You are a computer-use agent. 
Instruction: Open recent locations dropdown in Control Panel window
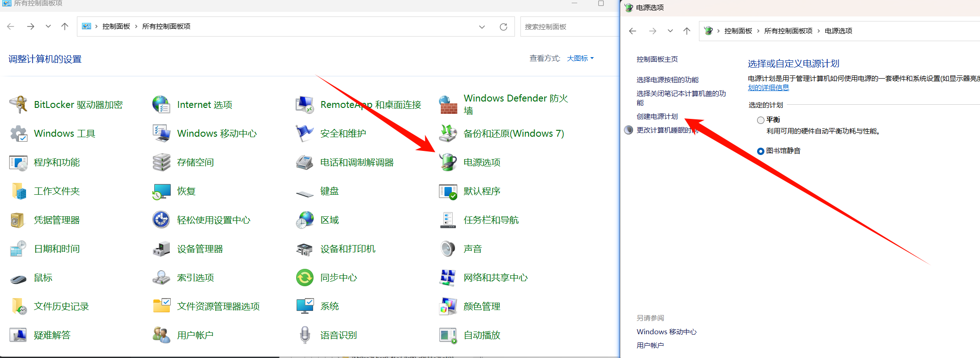[48, 27]
